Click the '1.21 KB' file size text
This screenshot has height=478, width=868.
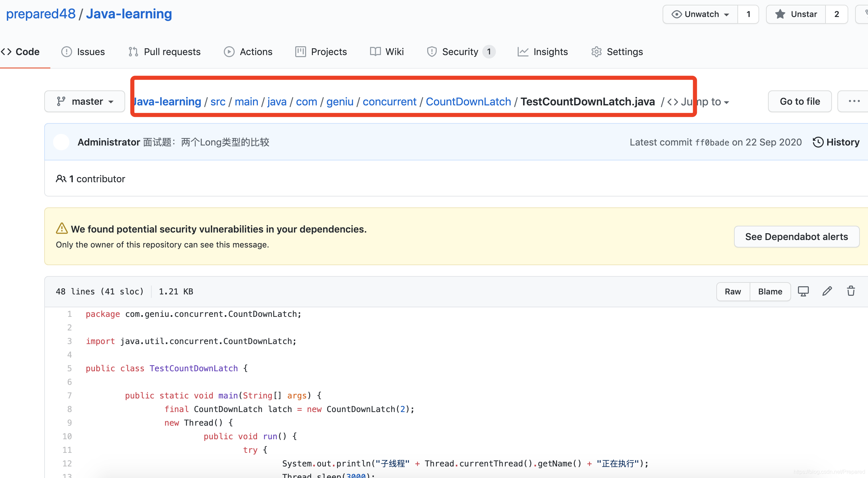176,292
